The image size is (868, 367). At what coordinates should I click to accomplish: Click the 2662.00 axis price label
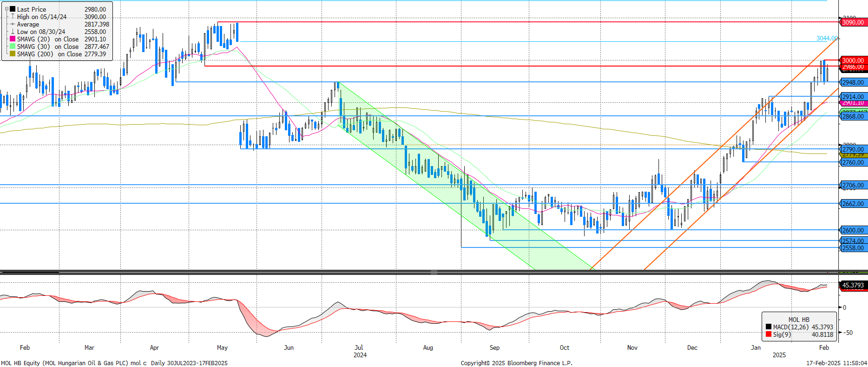click(x=854, y=204)
